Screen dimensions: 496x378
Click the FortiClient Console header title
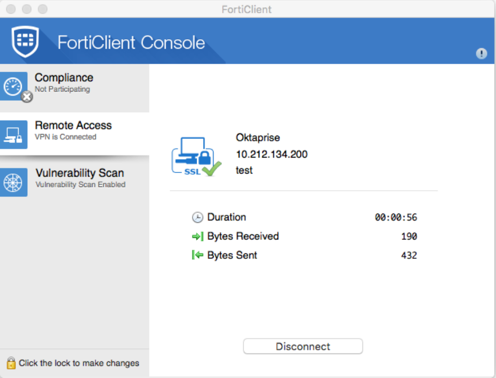pos(131,43)
